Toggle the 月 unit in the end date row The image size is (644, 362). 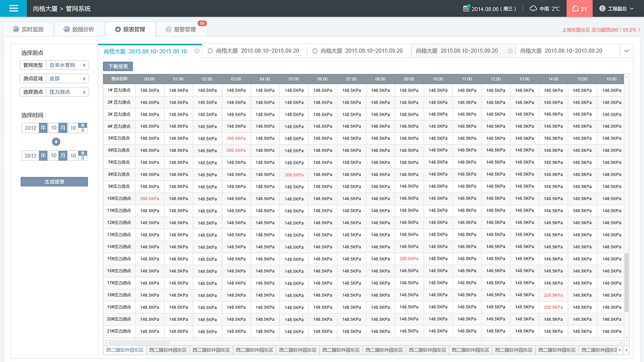[x=63, y=156]
